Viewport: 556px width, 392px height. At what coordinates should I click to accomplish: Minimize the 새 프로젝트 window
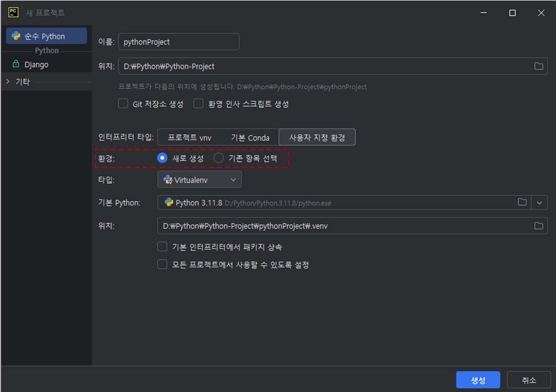click(x=484, y=13)
